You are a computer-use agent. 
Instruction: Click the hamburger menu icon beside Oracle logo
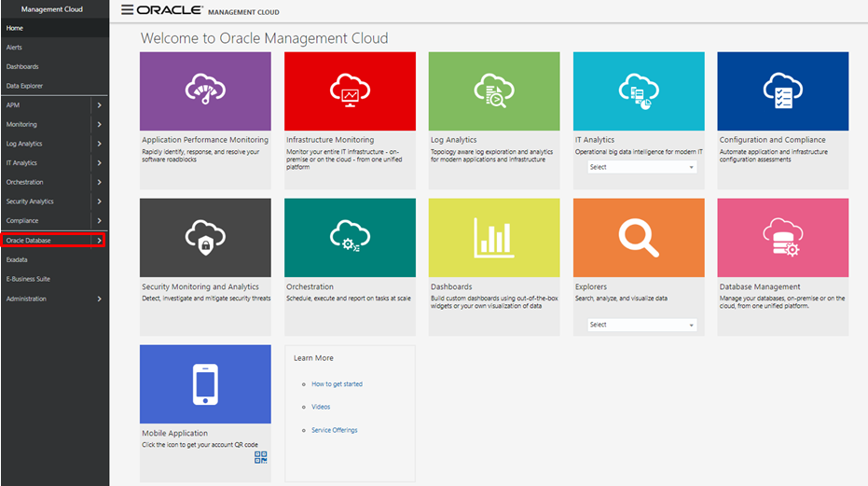(x=127, y=10)
